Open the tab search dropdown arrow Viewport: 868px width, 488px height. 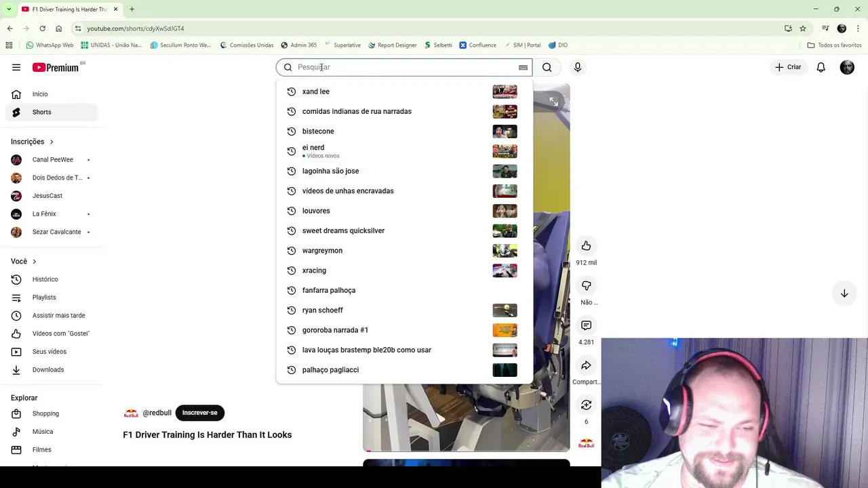point(9,9)
